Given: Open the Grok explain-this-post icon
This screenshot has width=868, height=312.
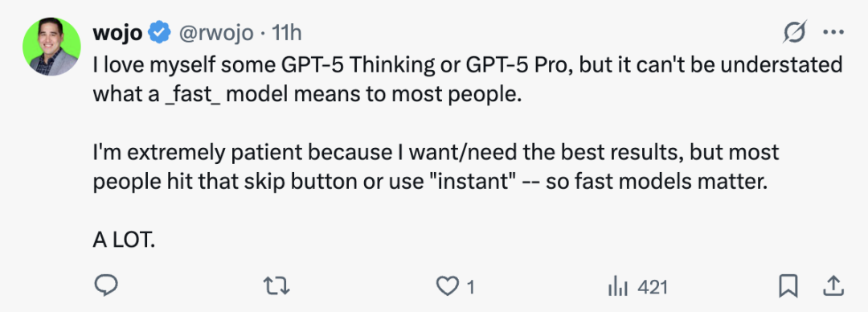Looking at the screenshot, I should [x=794, y=33].
